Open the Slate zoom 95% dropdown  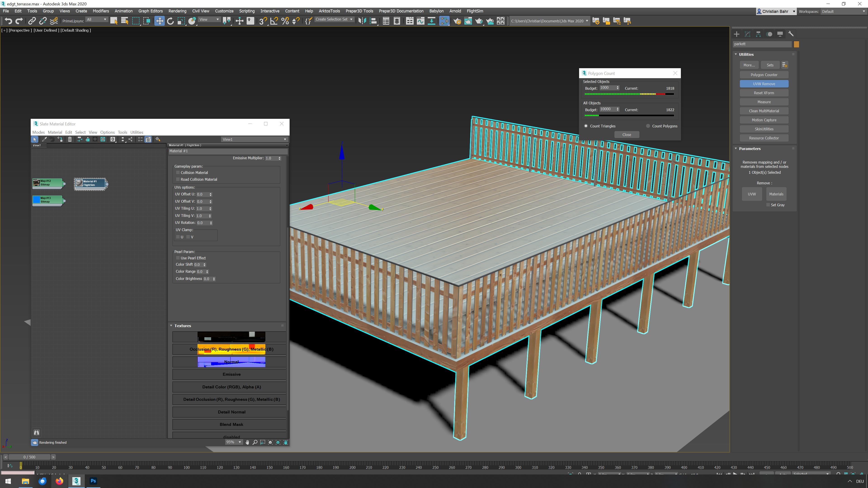[234, 442]
